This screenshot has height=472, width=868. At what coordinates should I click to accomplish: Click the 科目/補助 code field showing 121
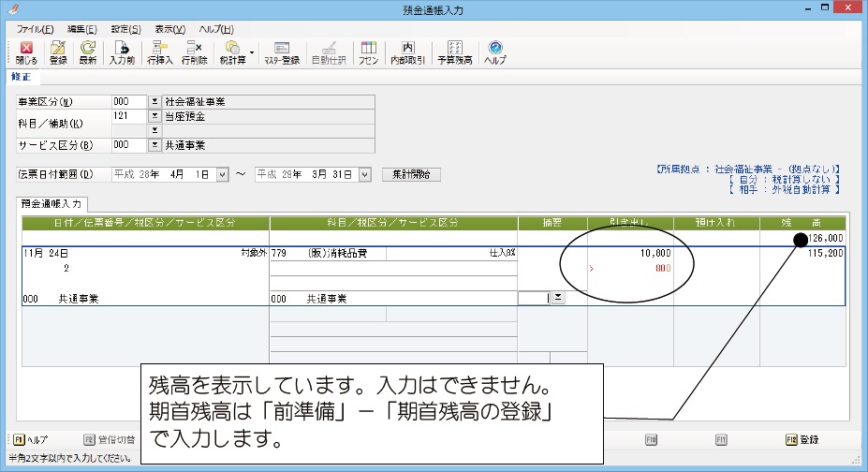128,116
